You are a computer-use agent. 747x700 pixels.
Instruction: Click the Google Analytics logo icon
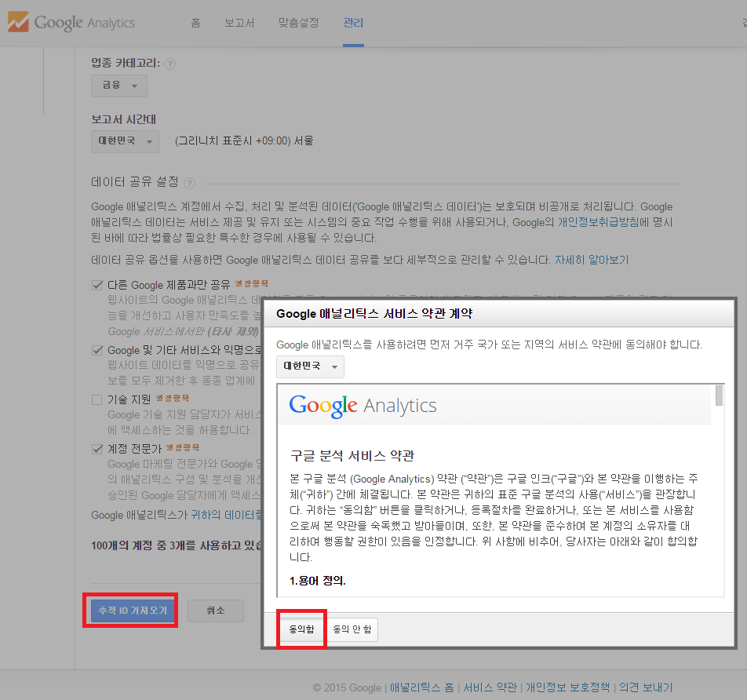pyautogui.click(x=18, y=22)
